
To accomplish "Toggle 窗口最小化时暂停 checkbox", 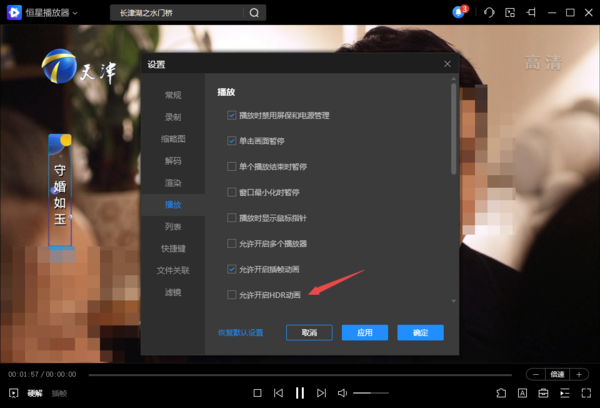I will click(232, 192).
